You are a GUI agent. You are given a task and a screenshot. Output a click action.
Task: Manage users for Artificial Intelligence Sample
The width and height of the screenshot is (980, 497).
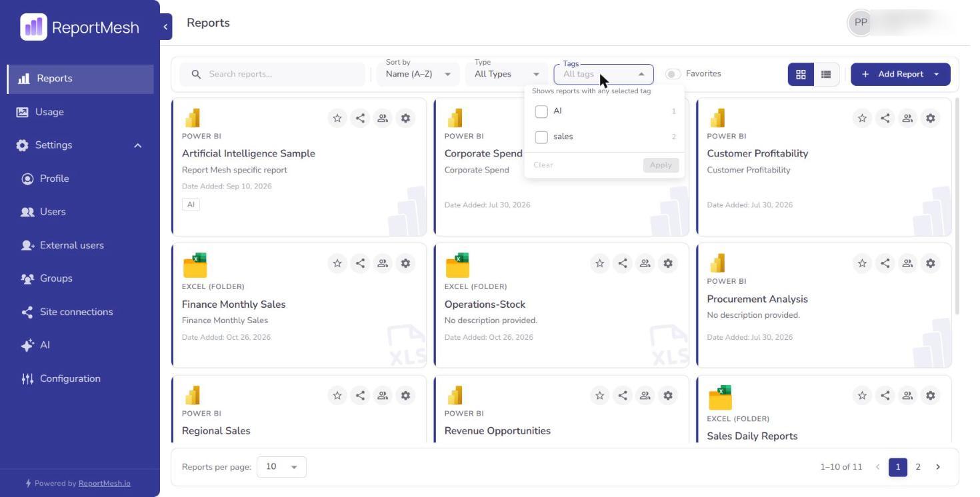click(x=383, y=119)
